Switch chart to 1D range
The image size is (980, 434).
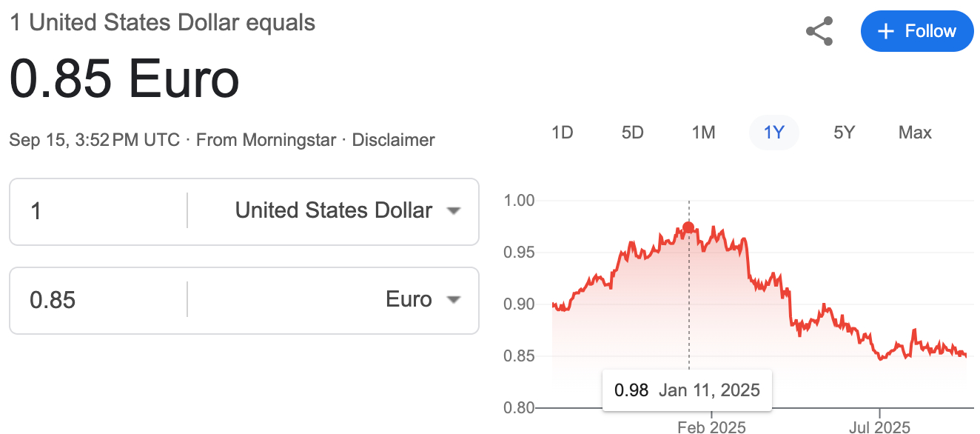[x=563, y=133]
